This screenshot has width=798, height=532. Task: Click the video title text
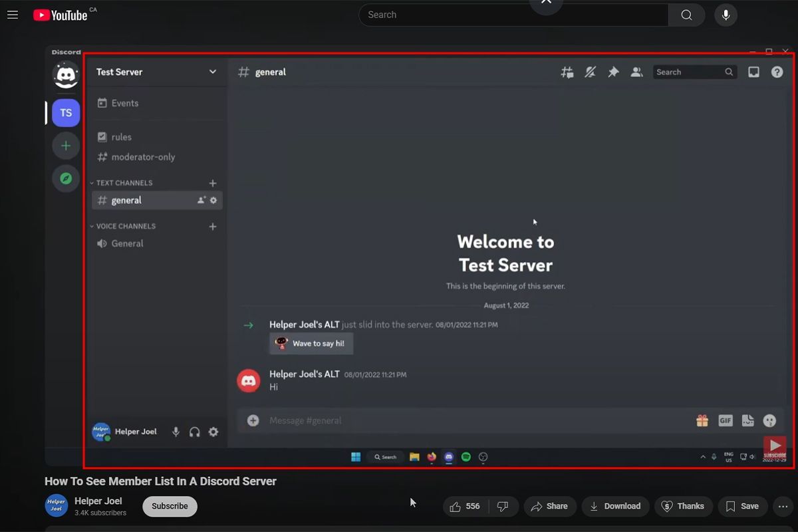point(160,481)
